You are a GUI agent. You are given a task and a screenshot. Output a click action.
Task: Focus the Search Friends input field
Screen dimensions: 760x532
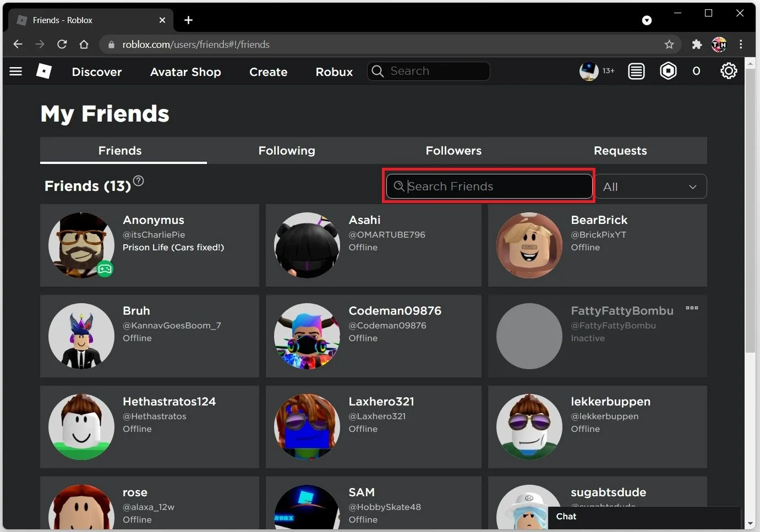coord(489,187)
